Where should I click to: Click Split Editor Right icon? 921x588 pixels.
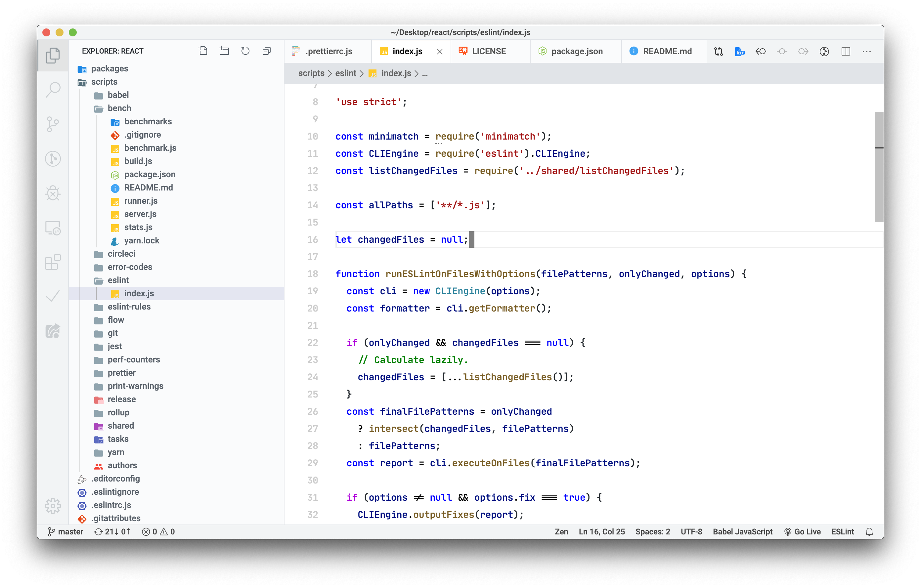point(846,51)
